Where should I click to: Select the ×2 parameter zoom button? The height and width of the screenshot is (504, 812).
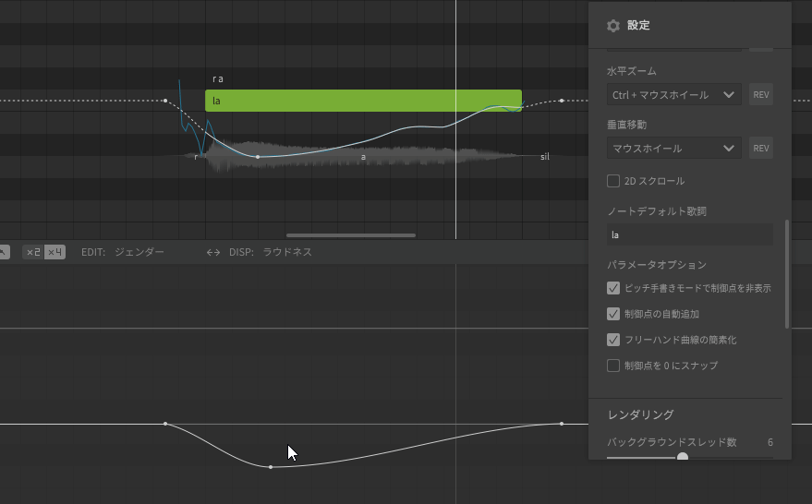[x=33, y=252]
